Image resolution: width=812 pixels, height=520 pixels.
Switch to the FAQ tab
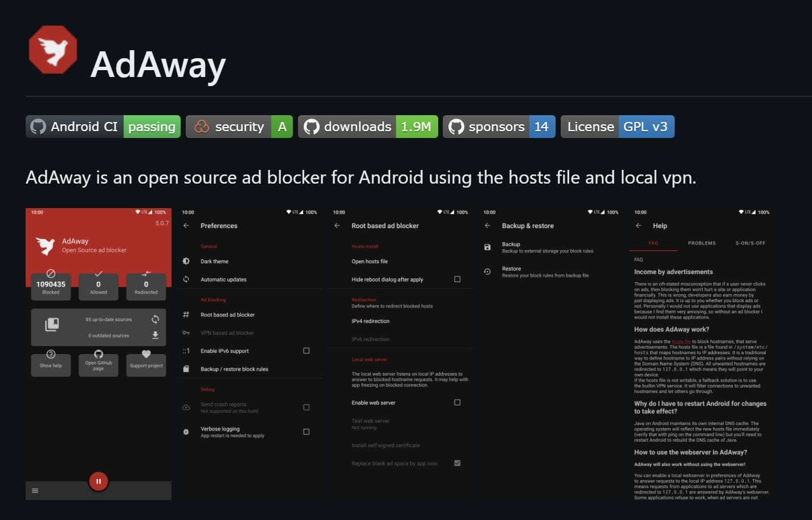[654, 243]
